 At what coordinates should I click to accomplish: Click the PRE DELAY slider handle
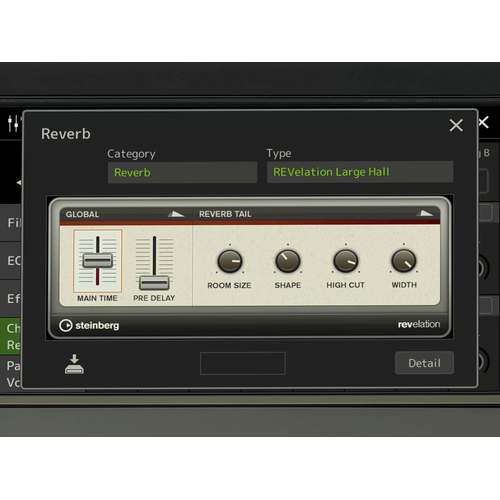154,283
